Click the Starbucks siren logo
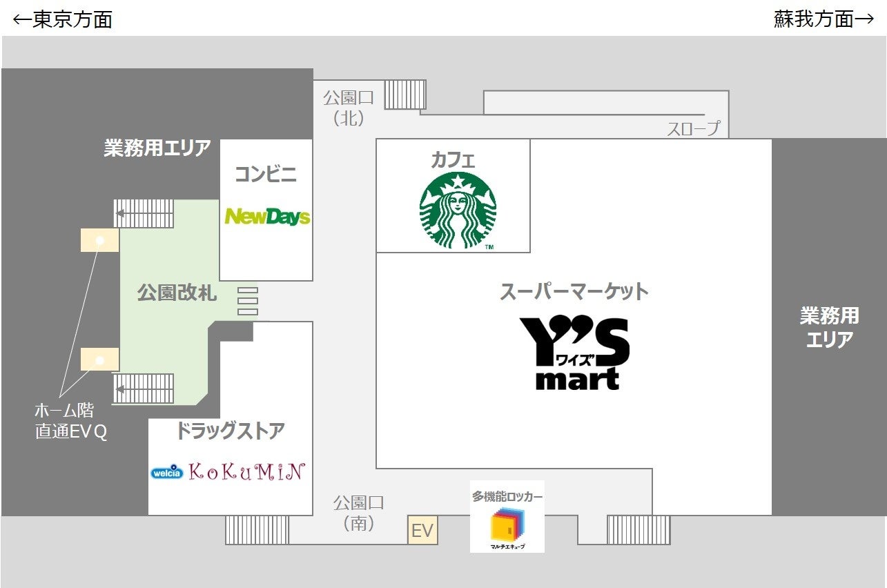Screen dimensions: 887x588 click(458, 210)
